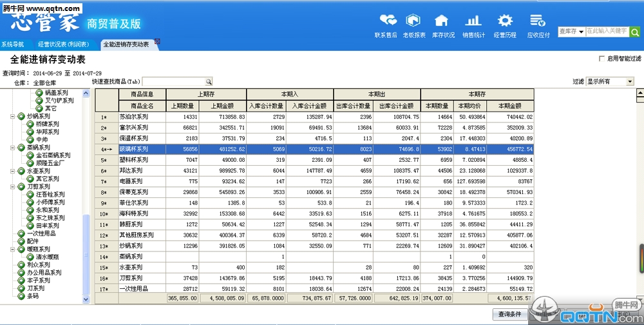Click the 查询条件 button
The image size is (644, 325).
click(509, 314)
